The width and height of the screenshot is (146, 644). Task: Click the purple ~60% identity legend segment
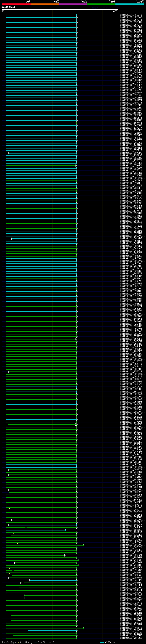point(73,4)
